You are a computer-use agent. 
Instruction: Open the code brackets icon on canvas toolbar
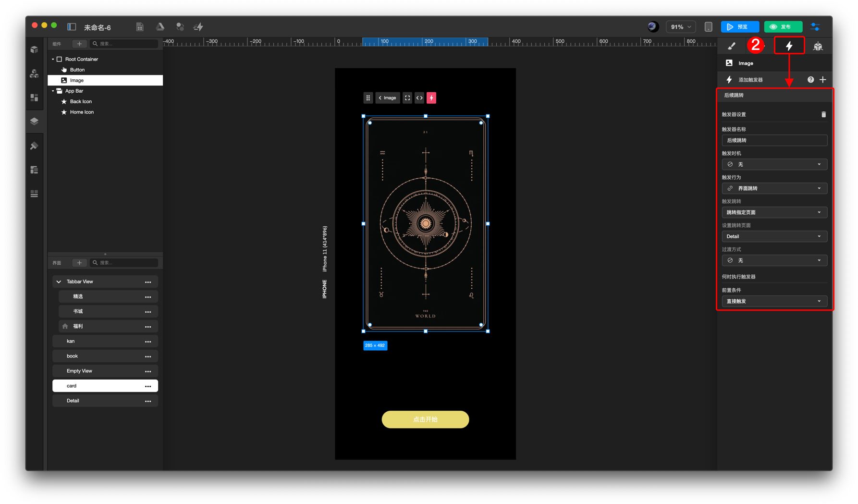(x=419, y=98)
